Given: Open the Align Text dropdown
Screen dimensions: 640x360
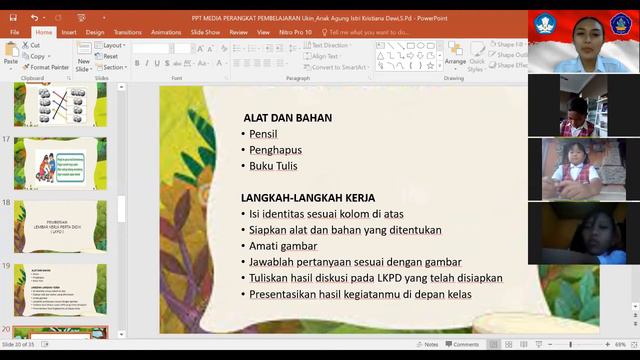Looking at the screenshot, I should tap(322, 56).
